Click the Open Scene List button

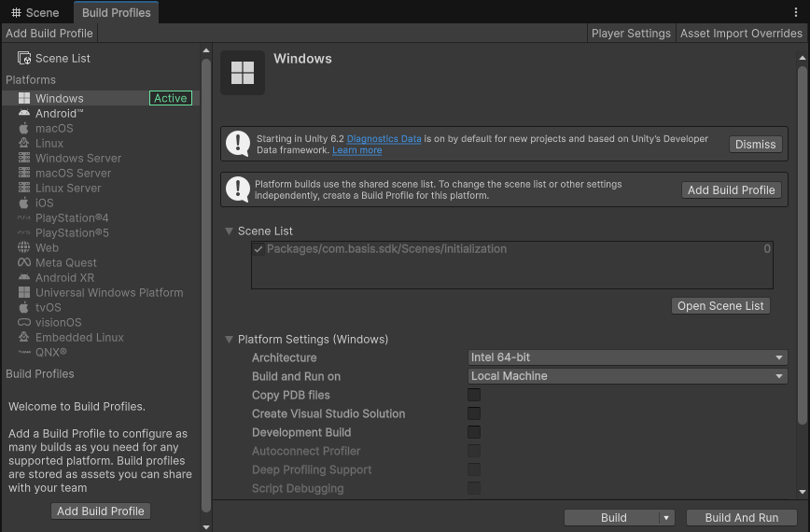[720, 306]
